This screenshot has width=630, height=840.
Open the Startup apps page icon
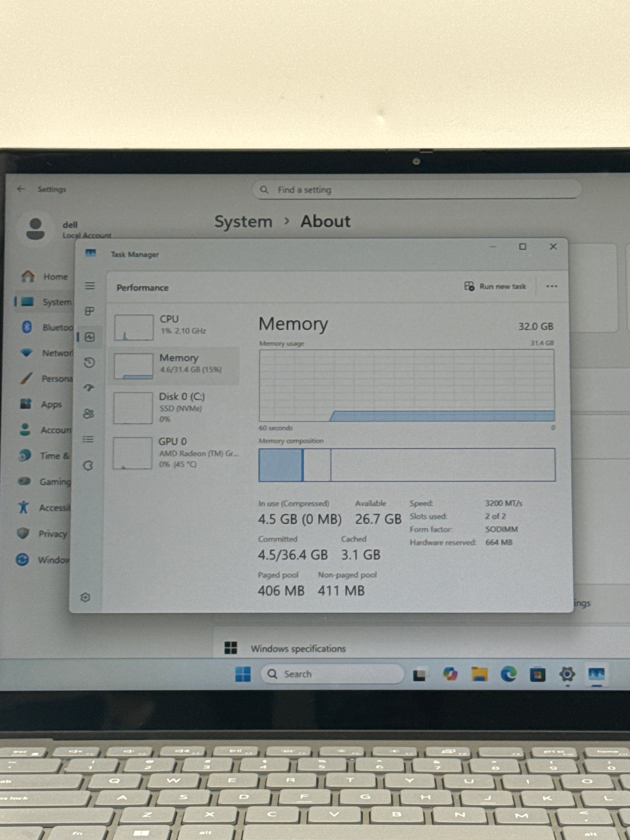(89, 388)
